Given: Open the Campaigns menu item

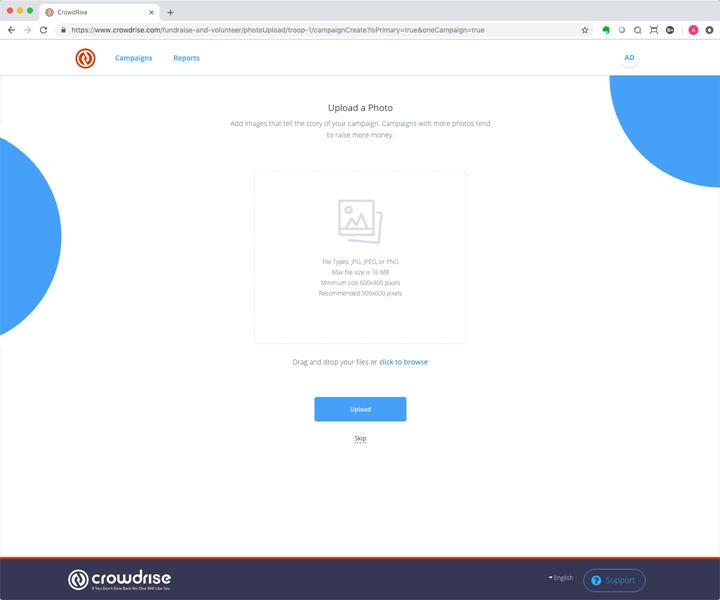Looking at the screenshot, I should pos(133,58).
